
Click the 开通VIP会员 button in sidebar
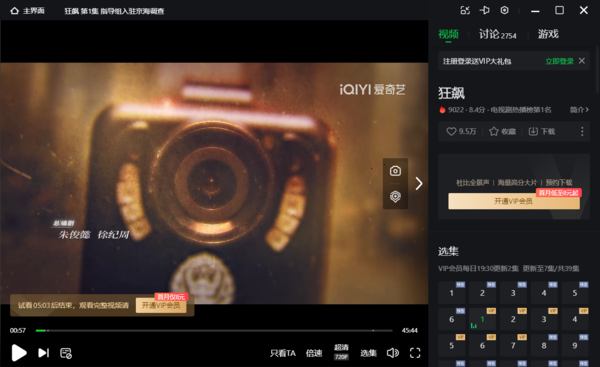514,201
